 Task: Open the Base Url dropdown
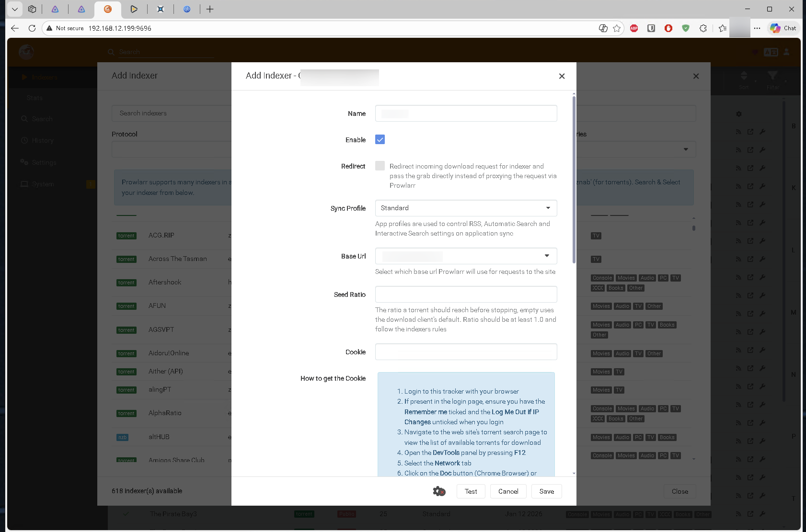466,256
